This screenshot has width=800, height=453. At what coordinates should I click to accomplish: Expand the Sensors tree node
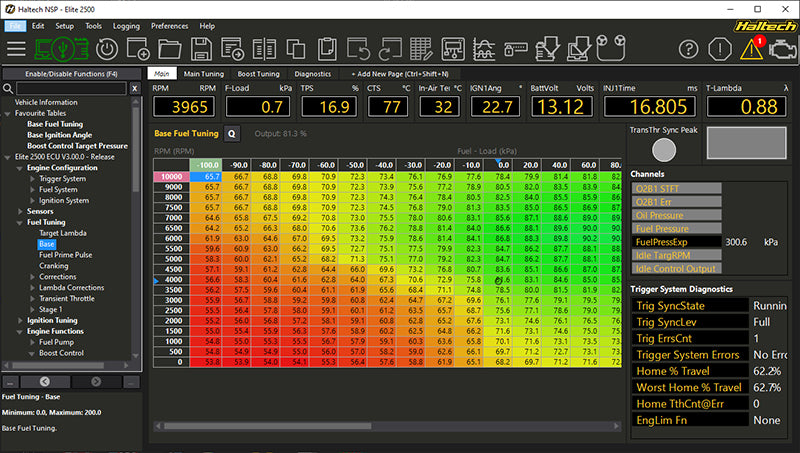(x=20, y=211)
